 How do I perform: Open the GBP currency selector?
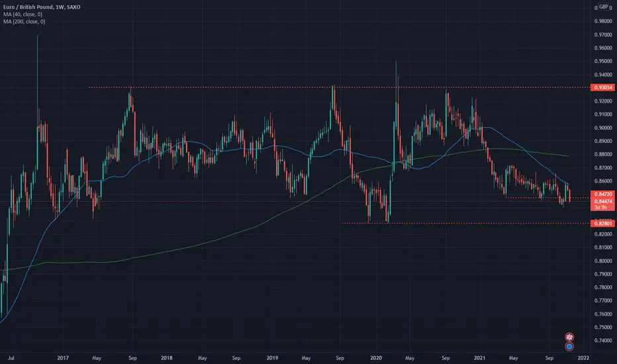(603, 7)
